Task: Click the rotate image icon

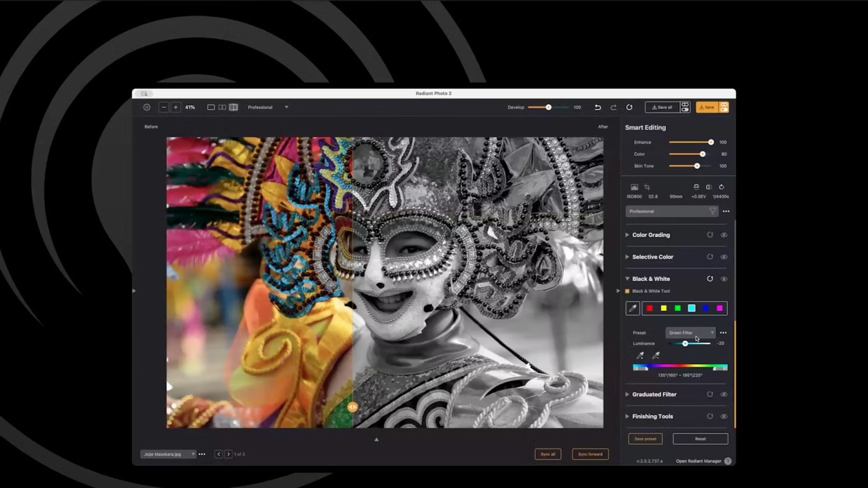Action: click(722, 187)
